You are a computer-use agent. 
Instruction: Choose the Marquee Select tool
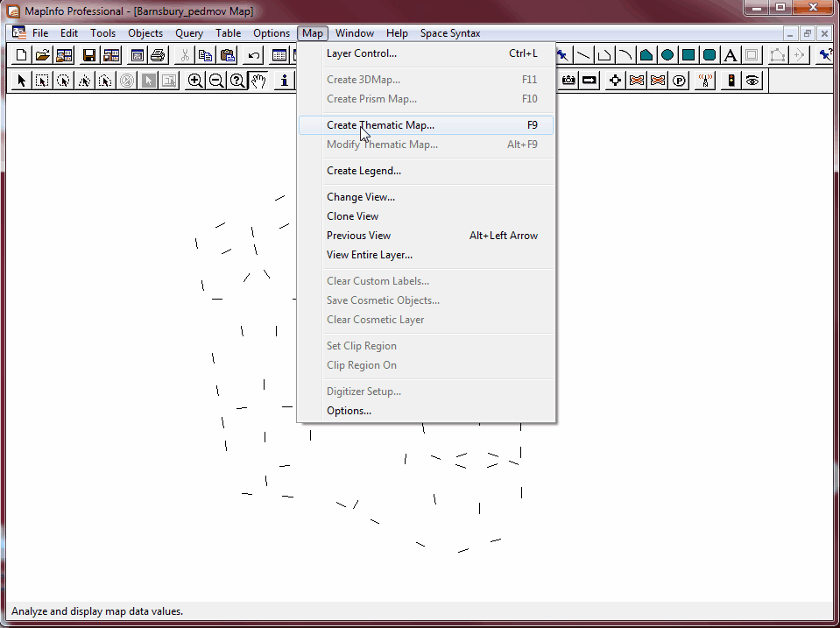coord(42,81)
